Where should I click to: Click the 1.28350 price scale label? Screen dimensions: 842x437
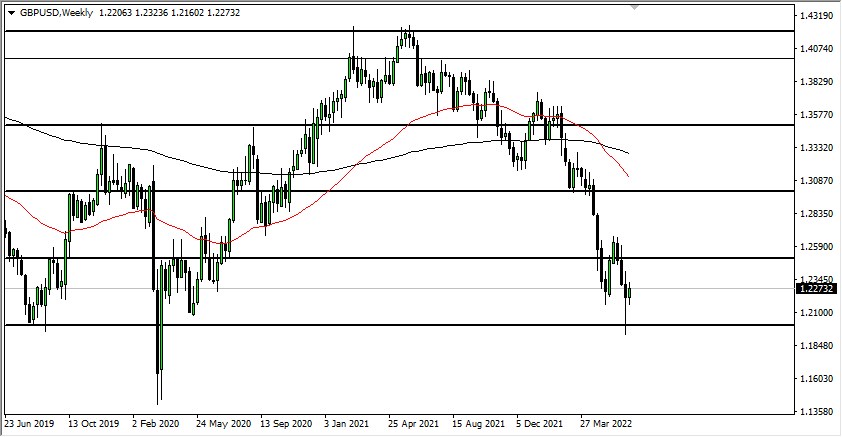816,214
